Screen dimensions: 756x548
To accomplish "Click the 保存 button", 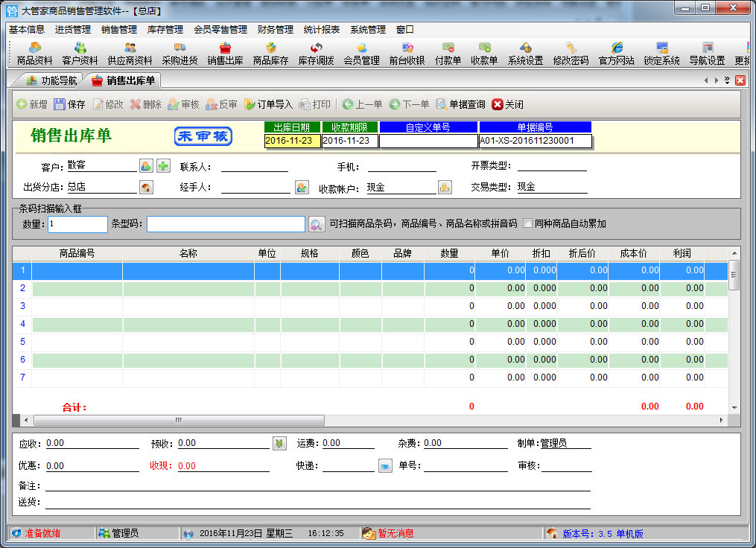I will pyautogui.click(x=69, y=104).
